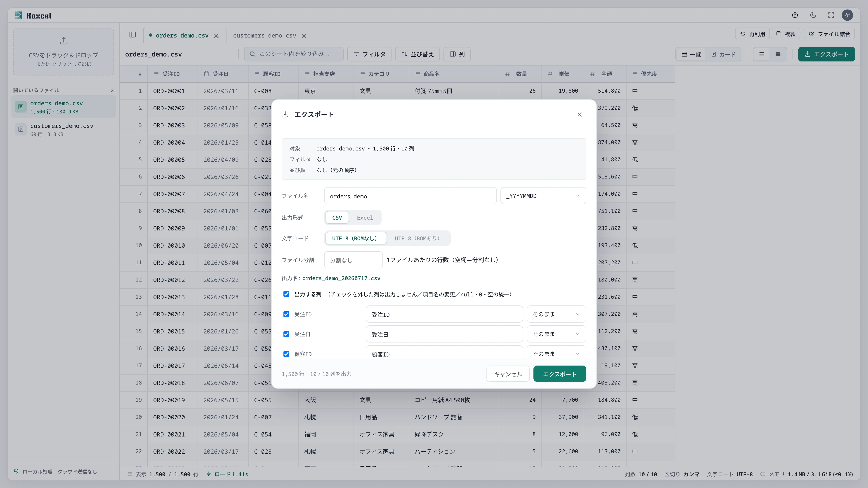Open the フィルタ button
Image resolution: width=868 pixels, height=488 pixels.
click(x=369, y=54)
